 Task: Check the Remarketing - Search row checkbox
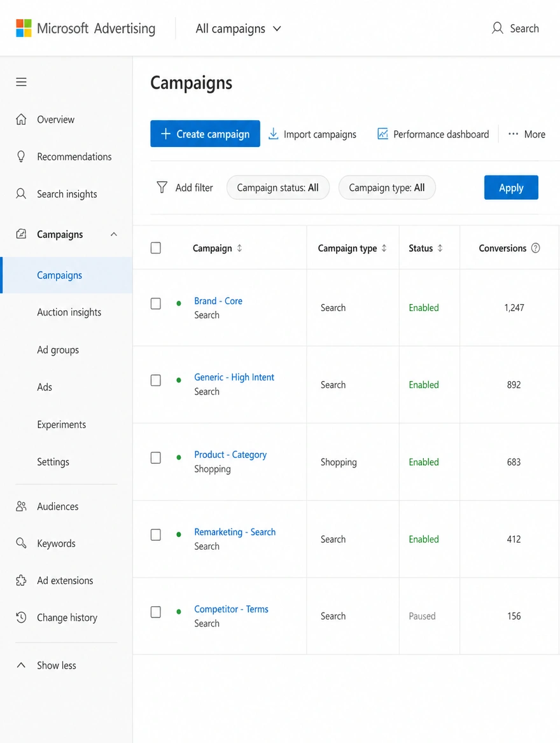[x=155, y=534]
